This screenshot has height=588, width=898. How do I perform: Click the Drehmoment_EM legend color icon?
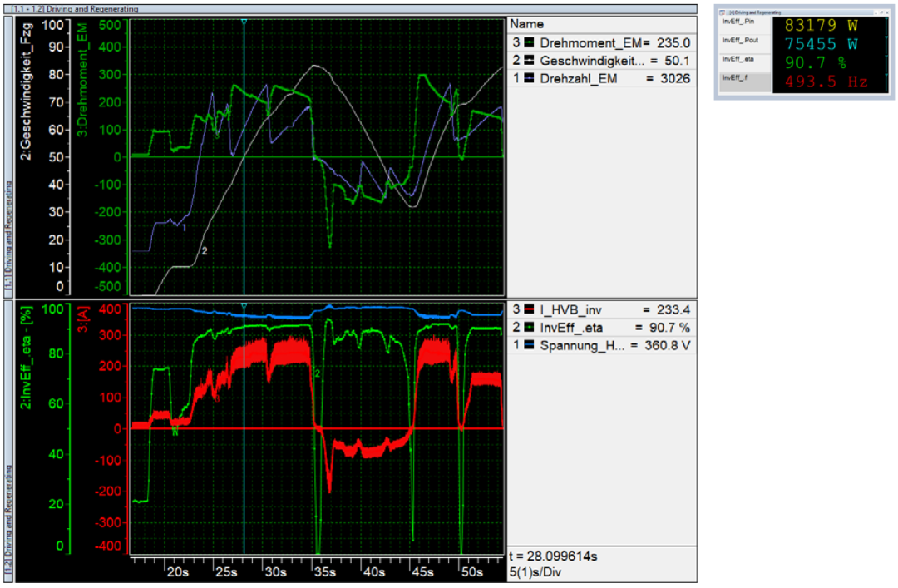(x=529, y=42)
